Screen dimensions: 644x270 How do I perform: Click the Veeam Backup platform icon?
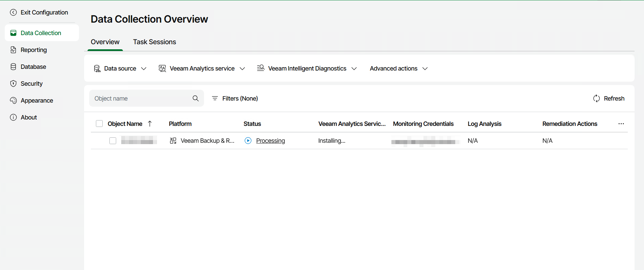click(x=173, y=140)
